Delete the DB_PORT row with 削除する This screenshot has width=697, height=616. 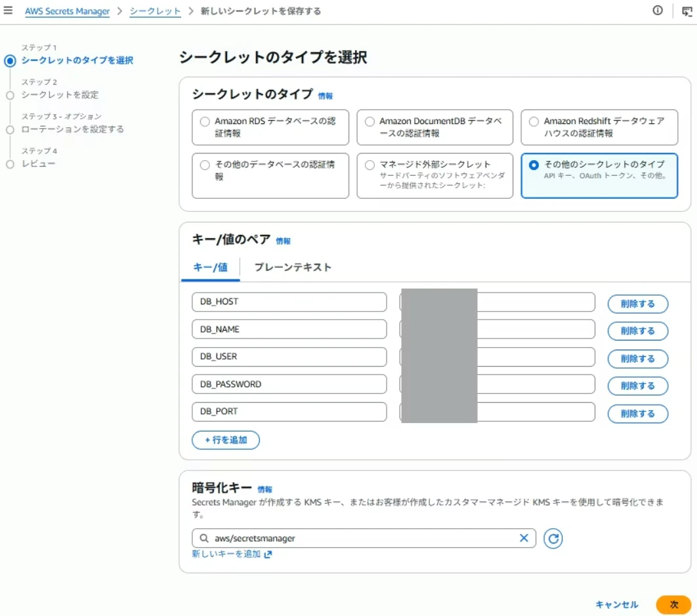click(x=637, y=414)
